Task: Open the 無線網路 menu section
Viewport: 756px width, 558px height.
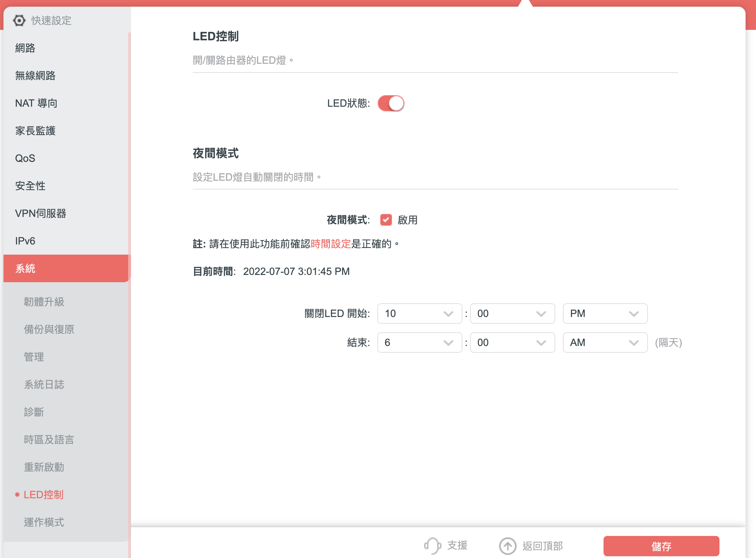Action: pyautogui.click(x=35, y=76)
